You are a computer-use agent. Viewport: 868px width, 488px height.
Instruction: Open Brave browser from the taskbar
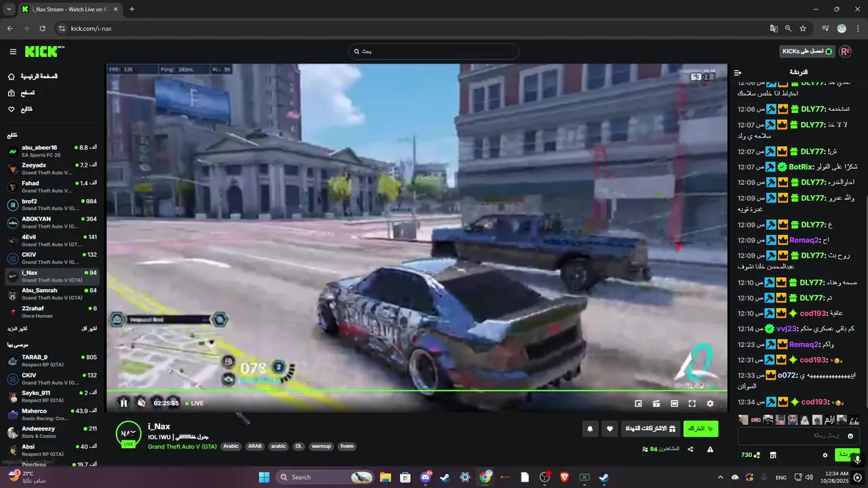(564, 477)
